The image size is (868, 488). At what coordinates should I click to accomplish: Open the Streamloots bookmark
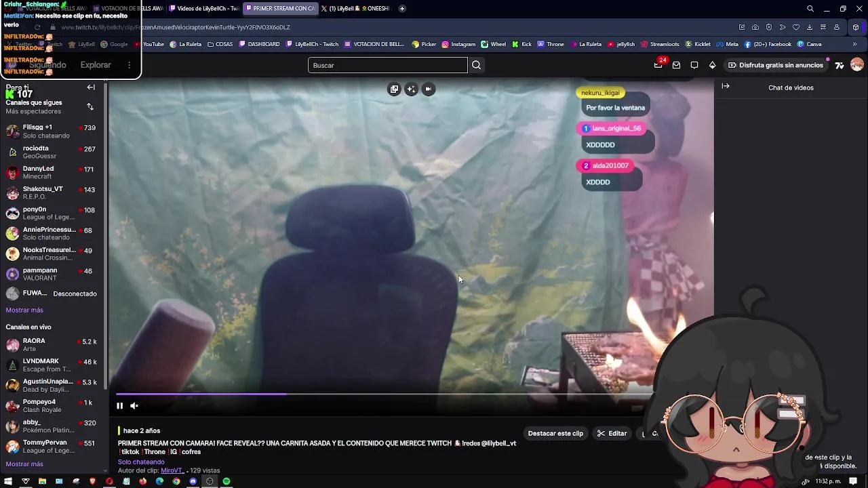click(660, 44)
